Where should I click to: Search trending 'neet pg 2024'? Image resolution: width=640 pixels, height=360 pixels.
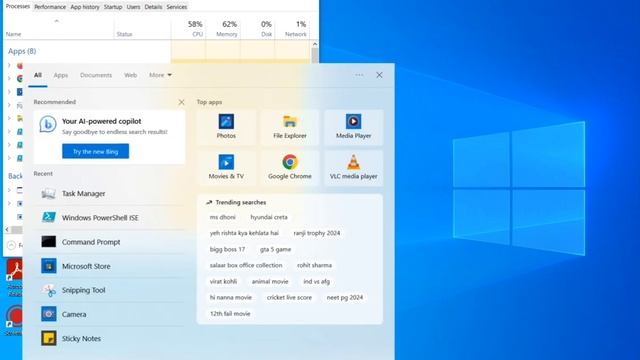345,298
